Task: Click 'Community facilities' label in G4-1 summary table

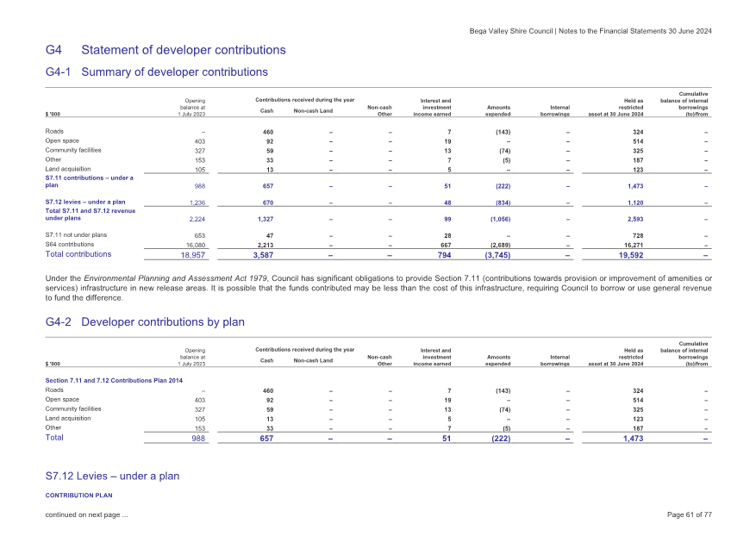Action: [73, 150]
